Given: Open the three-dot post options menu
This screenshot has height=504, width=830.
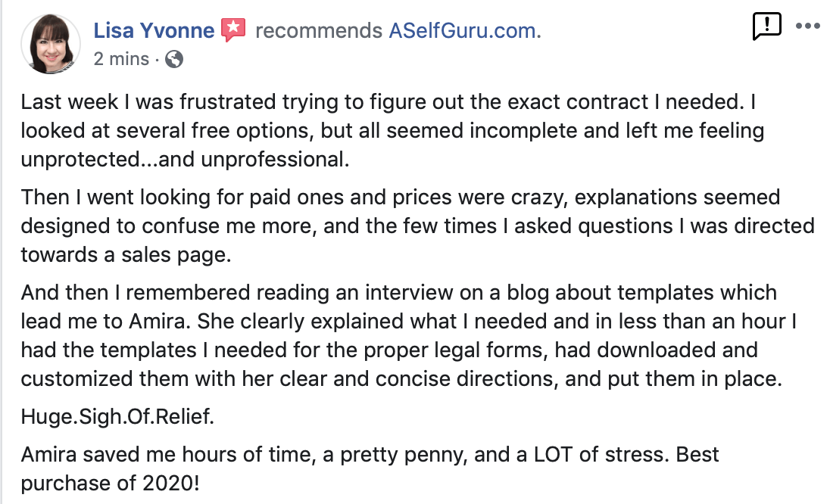Looking at the screenshot, I should point(809,26).
